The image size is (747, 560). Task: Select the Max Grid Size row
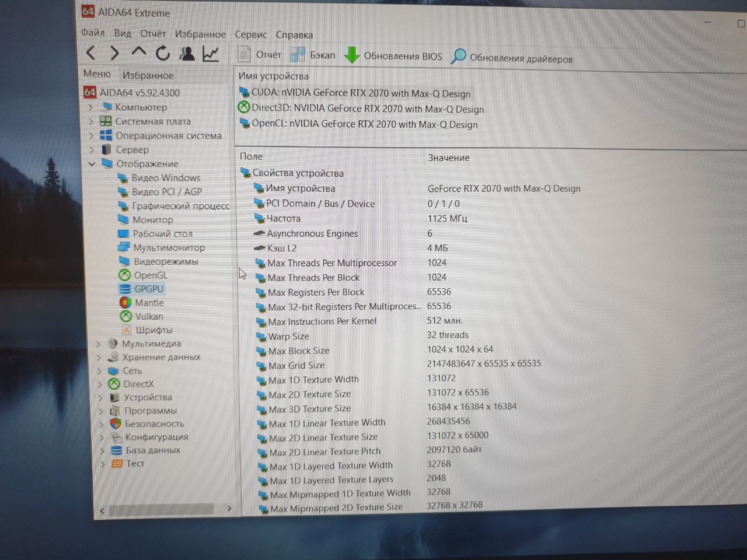click(399, 365)
